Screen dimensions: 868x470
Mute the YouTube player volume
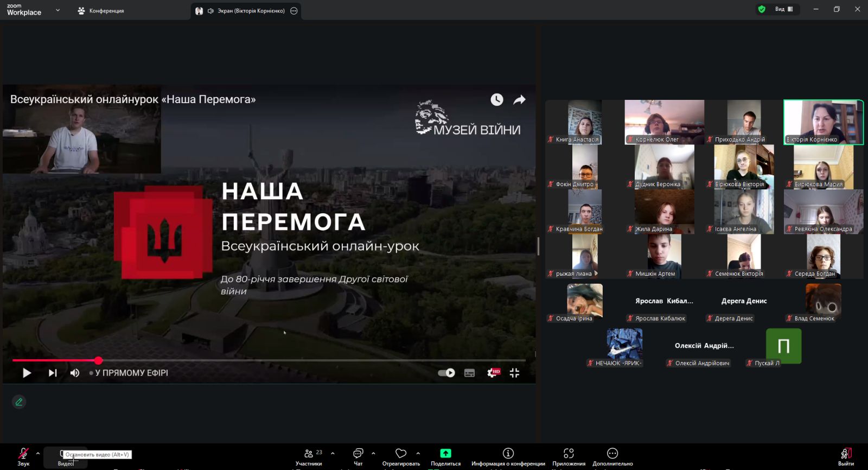pos(75,373)
